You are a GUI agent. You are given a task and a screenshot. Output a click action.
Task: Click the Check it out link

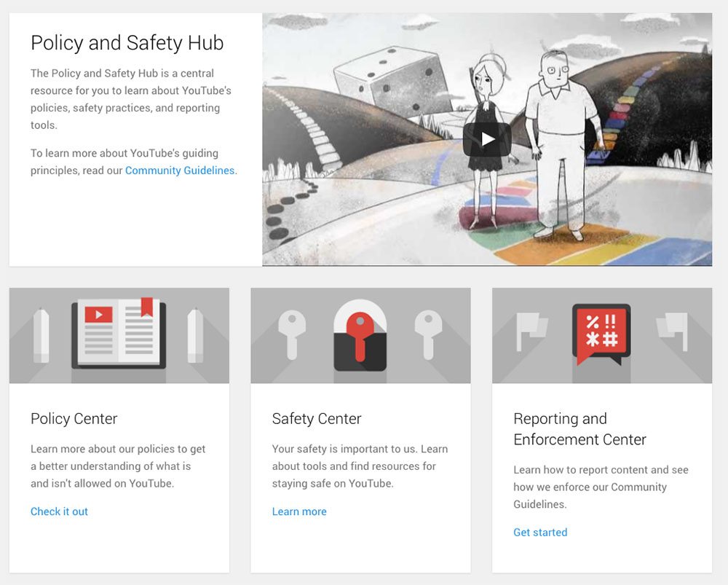tap(59, 511)
